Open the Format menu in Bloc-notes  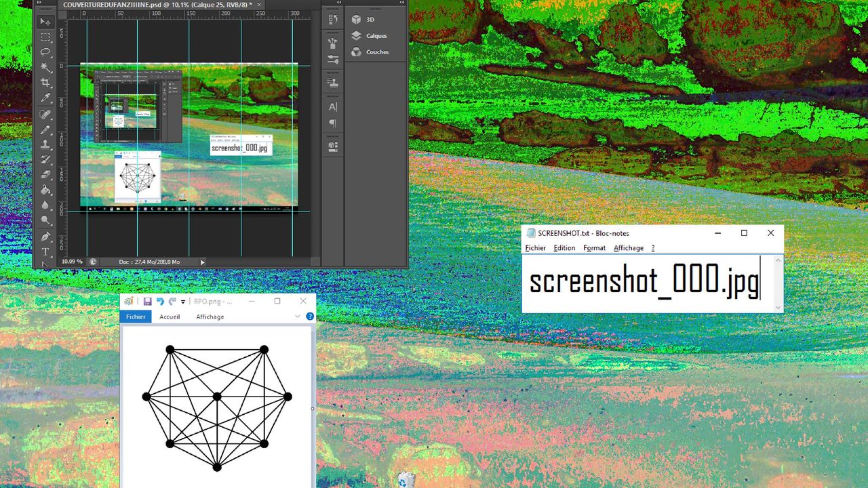(x=594, y=248)
